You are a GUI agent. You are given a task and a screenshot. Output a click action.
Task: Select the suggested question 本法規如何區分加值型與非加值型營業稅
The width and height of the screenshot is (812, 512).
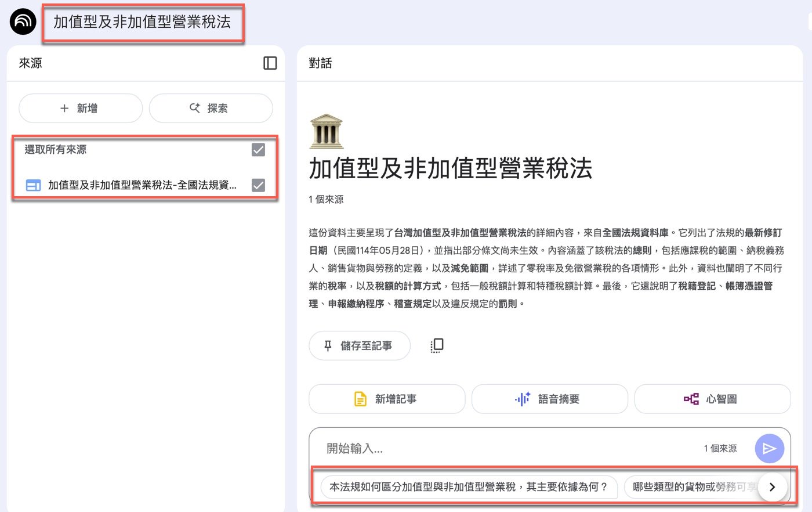tap(469, 487)
